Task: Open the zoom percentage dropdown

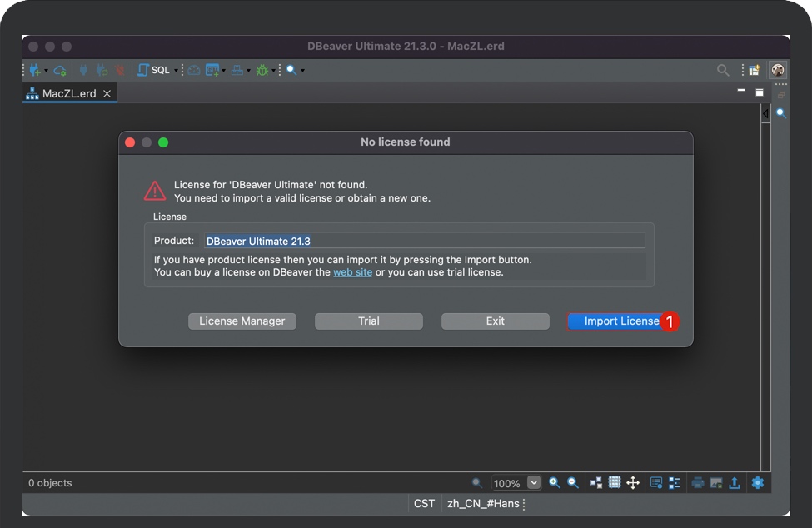Action: [x=534, y=483]
